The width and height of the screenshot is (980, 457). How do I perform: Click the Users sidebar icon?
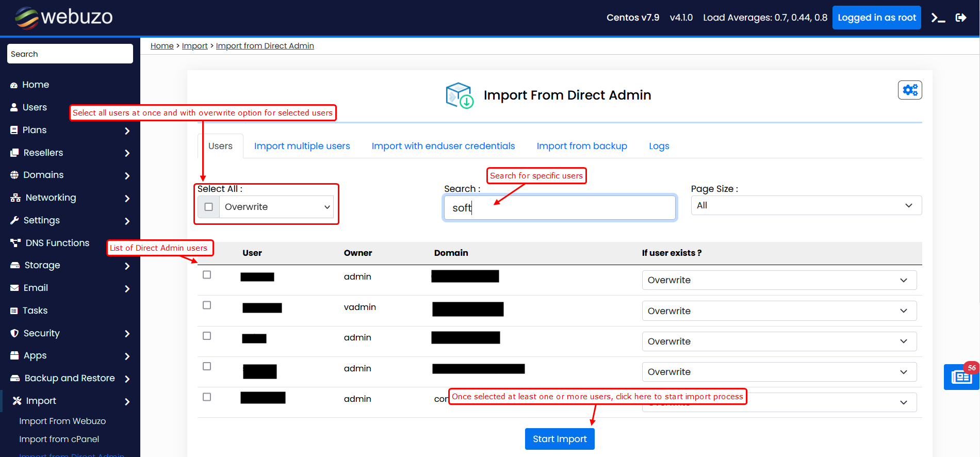14,107
